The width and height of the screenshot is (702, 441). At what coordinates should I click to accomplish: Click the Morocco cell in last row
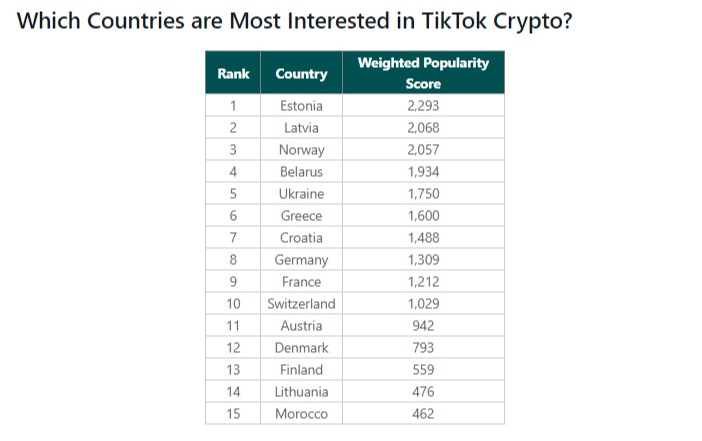(301, 413)
